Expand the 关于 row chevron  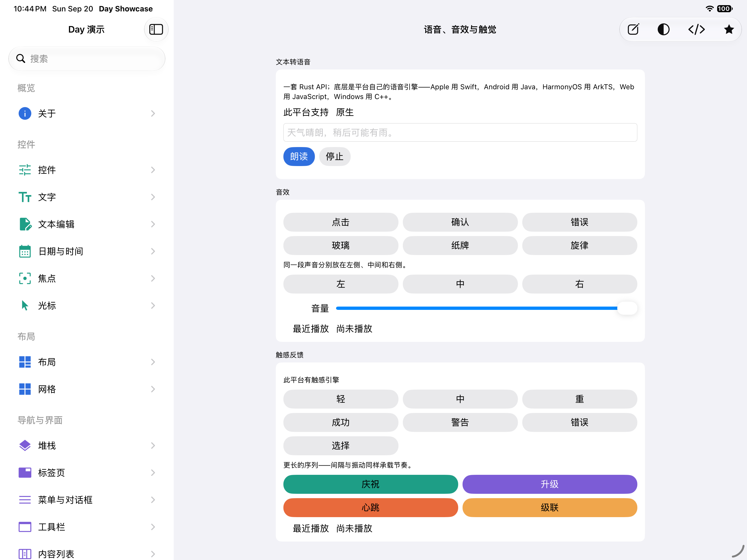pyautogui.click(x=153, y=113)
